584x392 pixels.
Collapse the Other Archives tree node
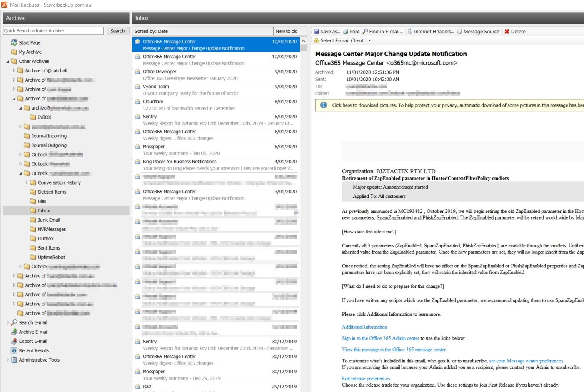tap(7, 61)
